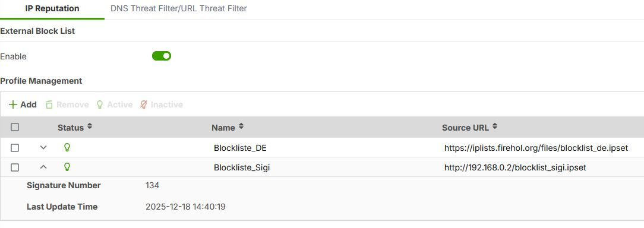The image size is (644, 228).
Task: Click the Active lightbulb icon in toolbar
Action: pos(99,104)
